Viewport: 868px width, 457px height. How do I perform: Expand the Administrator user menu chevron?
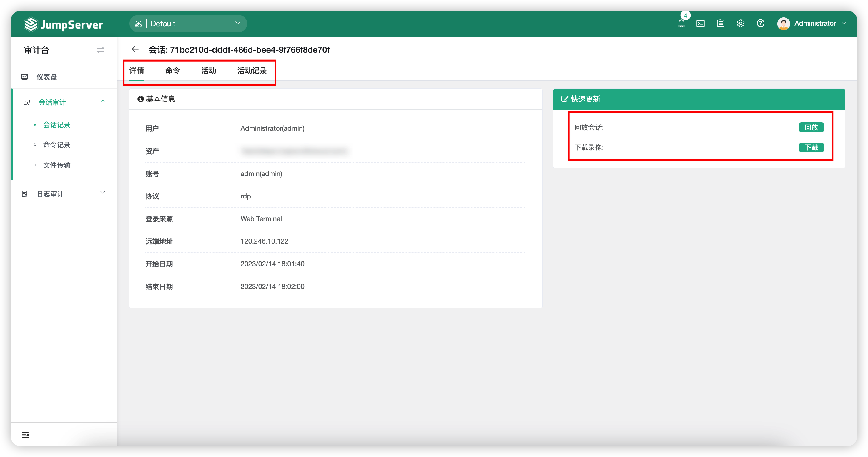(844, 23)
